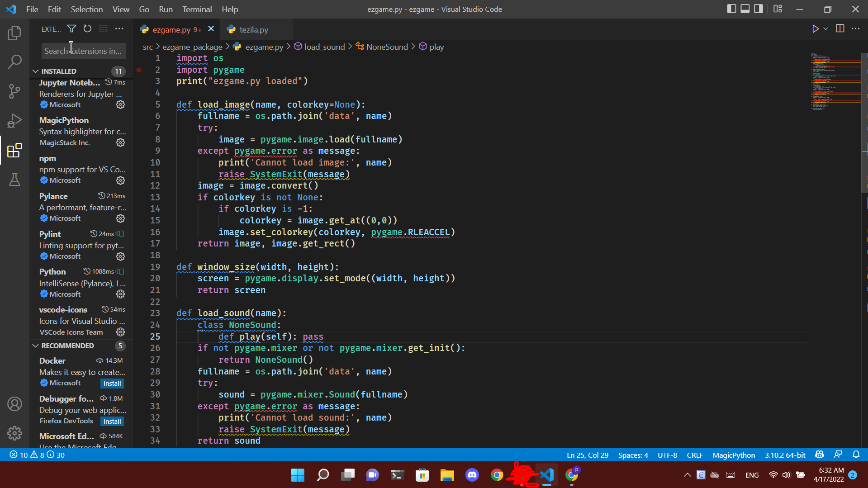Open manage gear for npm extension

point(120,180)
